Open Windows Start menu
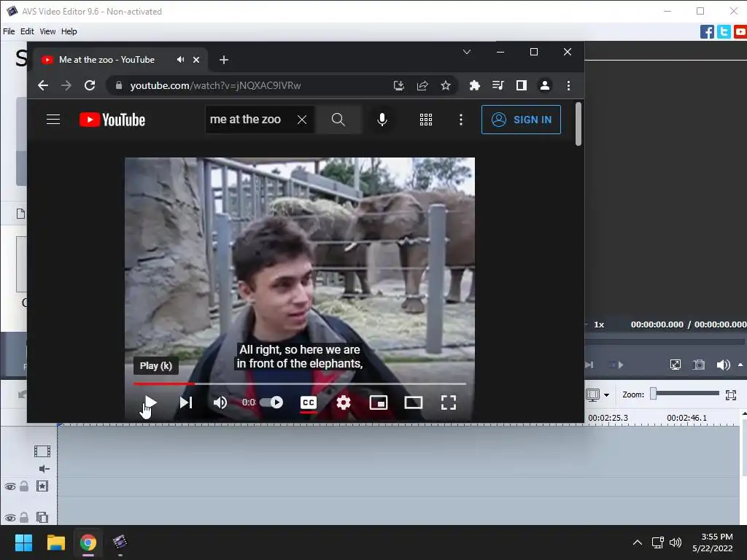The height and width of the screenshot is (560, 747). [x=23, y=542]
